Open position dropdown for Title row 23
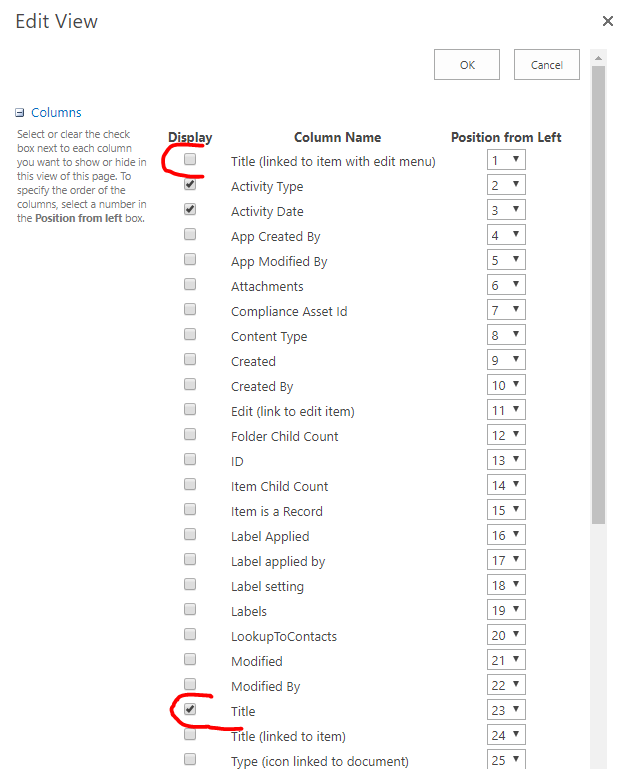The width and height of the screenshot is (622, 769). click(506, 711)
